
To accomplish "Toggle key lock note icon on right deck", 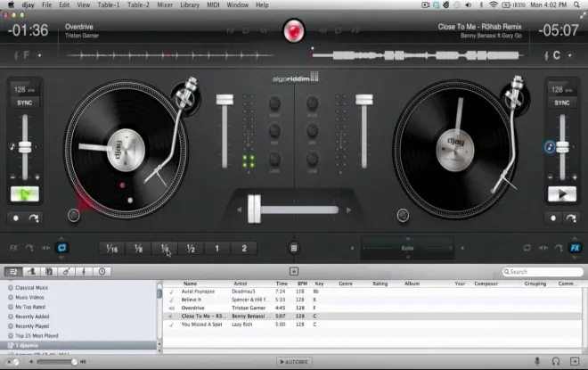I will pyautogui.click(x=550, y=147).
